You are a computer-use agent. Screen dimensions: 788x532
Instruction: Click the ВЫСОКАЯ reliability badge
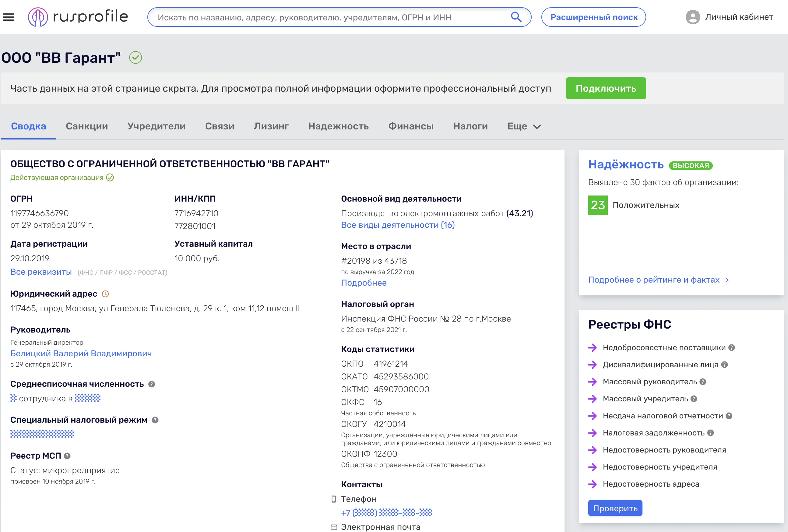(x=691, y=165)
